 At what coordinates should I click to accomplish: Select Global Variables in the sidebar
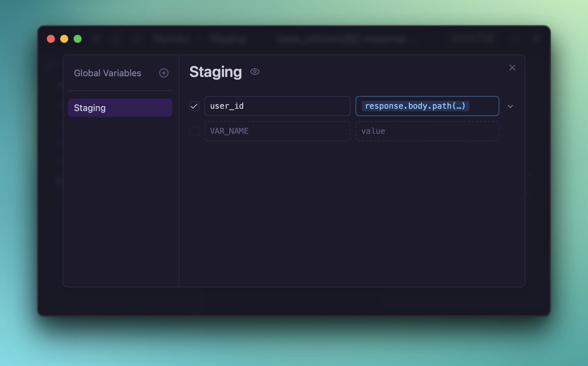[107, 73]
